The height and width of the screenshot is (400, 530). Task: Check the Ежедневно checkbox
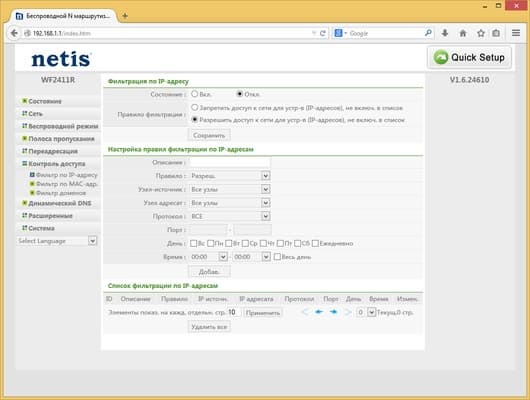coord(315,243)
